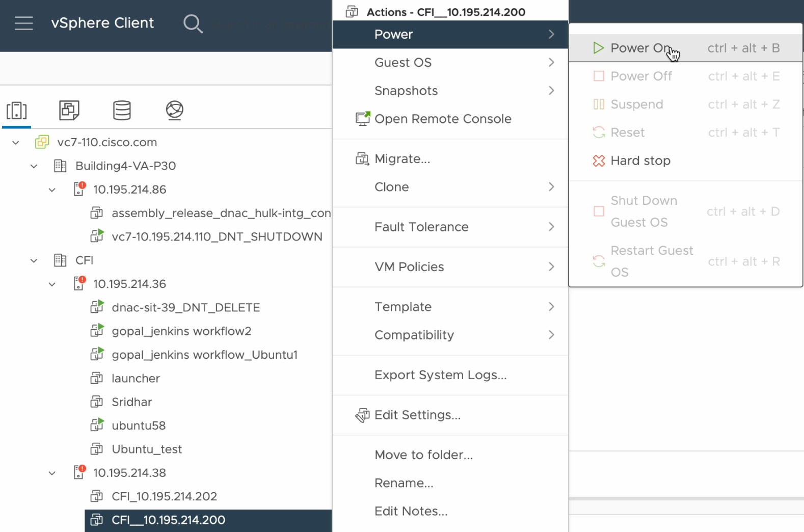This screenshot has height=532, width=804.
Task: Click VM icon beside Sridhar
Action: coord(97,402)
